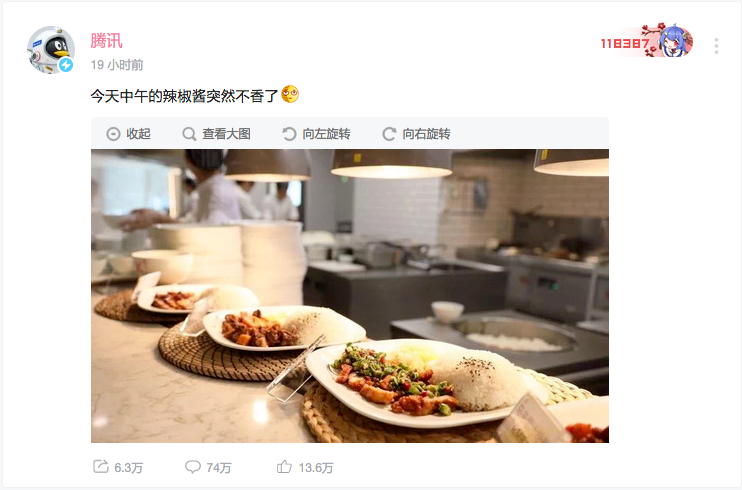This screenshot has height=490, width=742.
Task: Click the 19 小时前 timestamp
Action: click(117, 65)
